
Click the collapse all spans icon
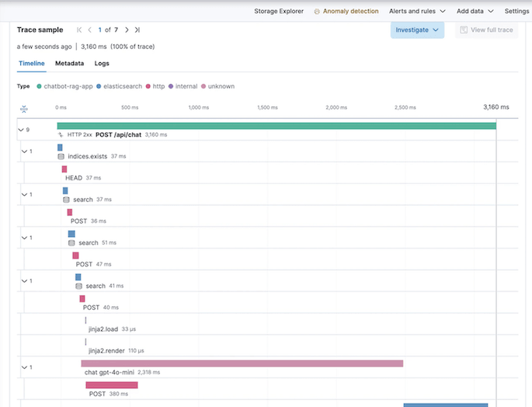[x=23, y=108]
